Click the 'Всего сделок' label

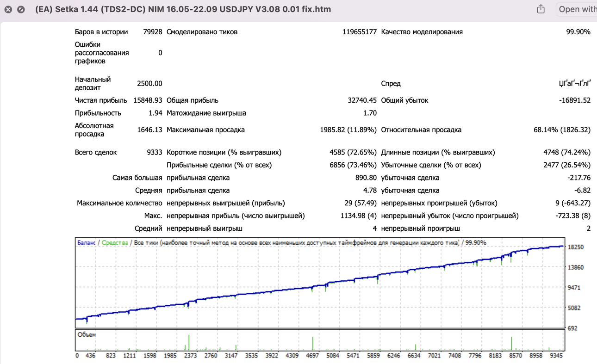pos(96,152)
